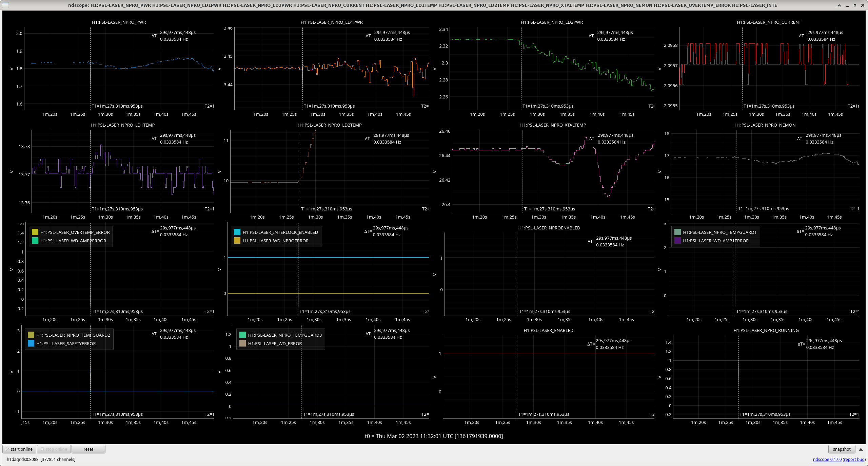Select the H1:PSL-LASER_WD_AMP2ERROR legend label
The image size is (868, 466).
(73, 241)
